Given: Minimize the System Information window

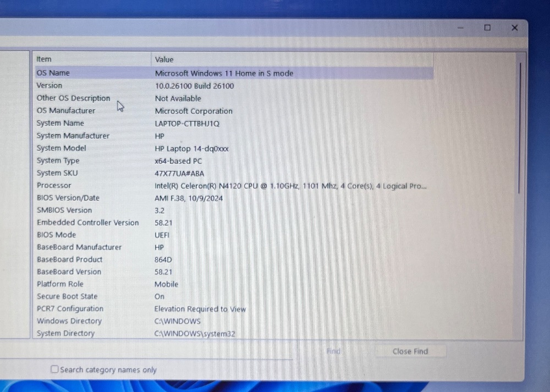Looking at the screenshot, I should (x=461, y=28).
